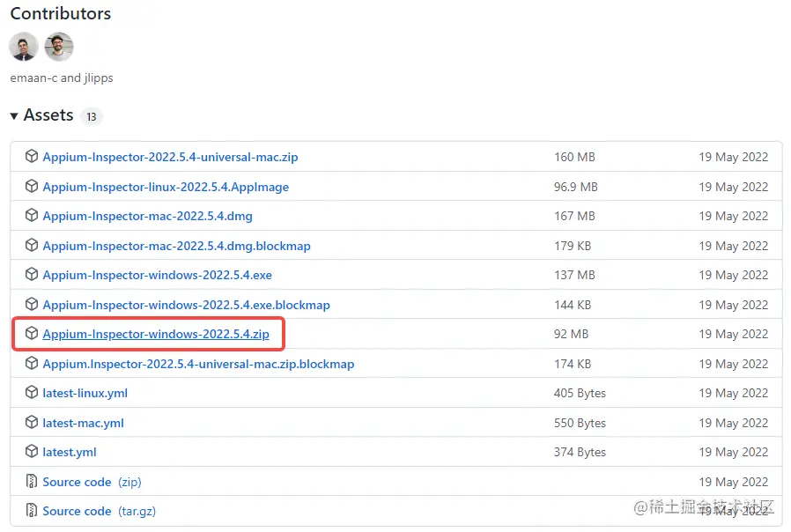Screen dimensions: 791x532
Task: Click the date in the Source code (zip) row
Action: pyautogui.click(x=734, y=482)
